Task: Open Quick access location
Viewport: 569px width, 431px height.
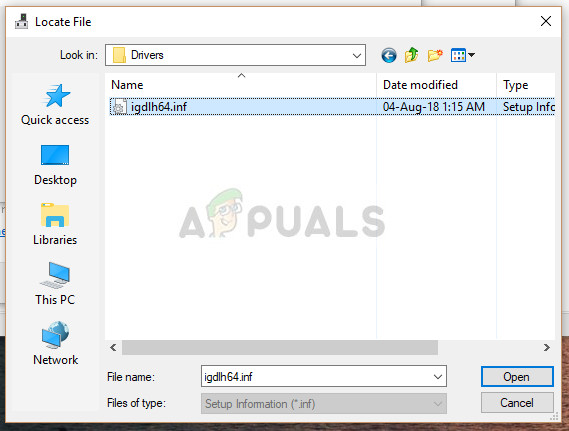Action: 55,105
